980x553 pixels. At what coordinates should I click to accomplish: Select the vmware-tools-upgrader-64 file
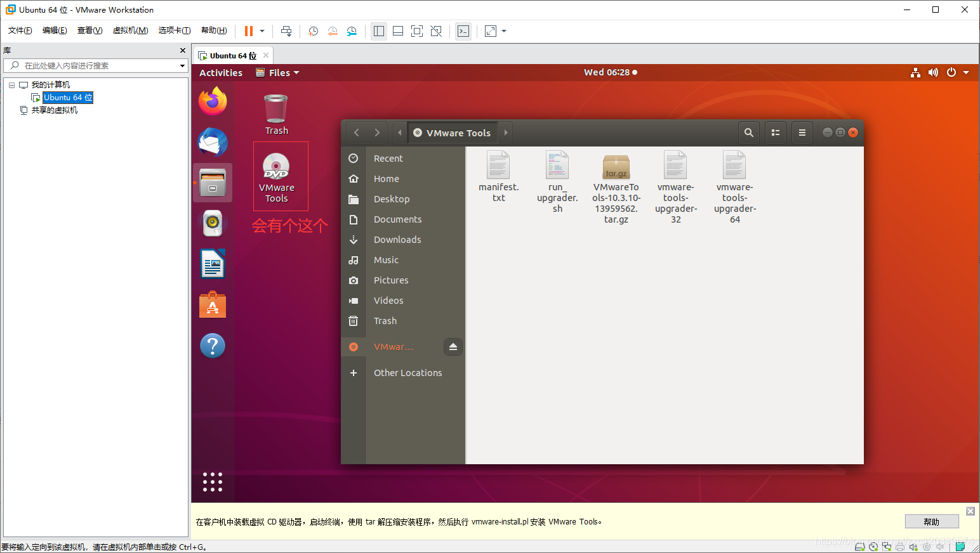tap(735, 188)
